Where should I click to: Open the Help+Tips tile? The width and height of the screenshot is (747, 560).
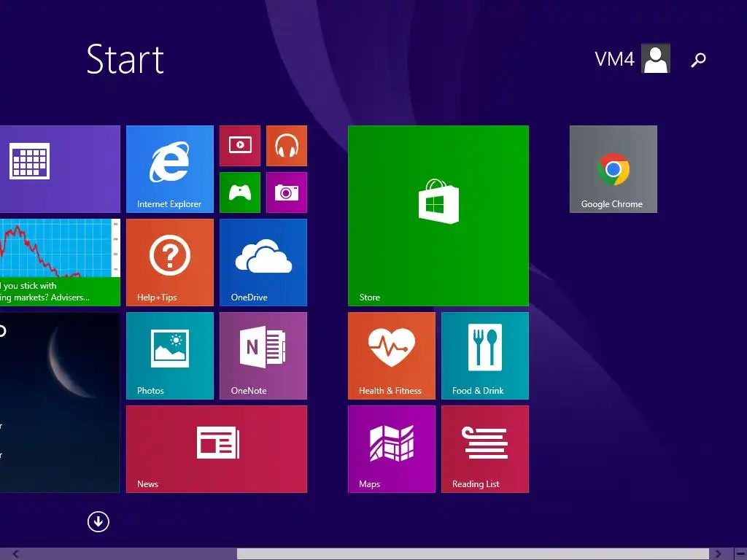point(169,262)
